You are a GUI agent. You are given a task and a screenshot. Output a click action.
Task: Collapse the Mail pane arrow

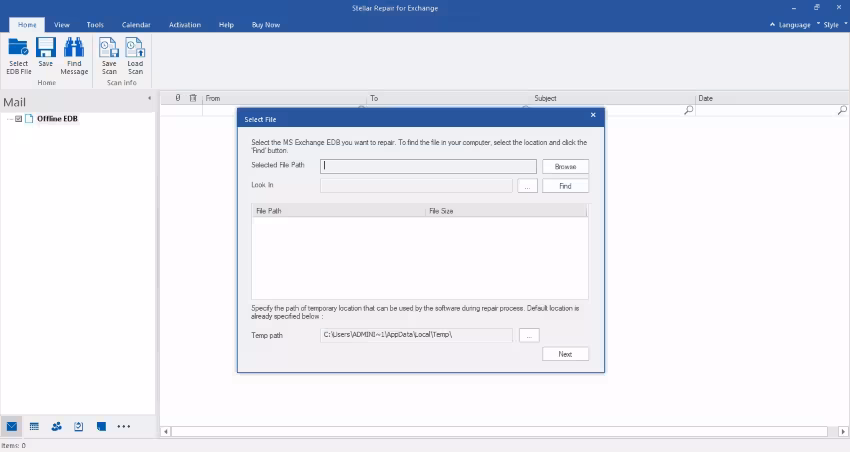tap(150, 98)
